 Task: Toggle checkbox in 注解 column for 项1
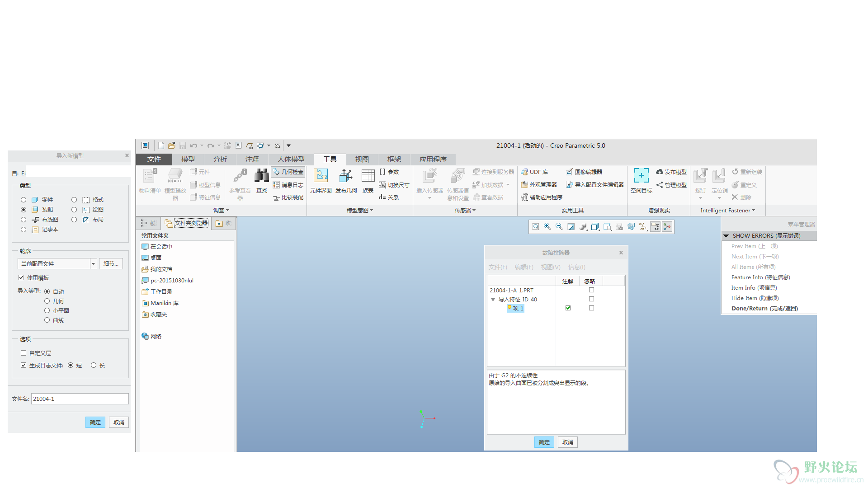(x=567, y=308)
